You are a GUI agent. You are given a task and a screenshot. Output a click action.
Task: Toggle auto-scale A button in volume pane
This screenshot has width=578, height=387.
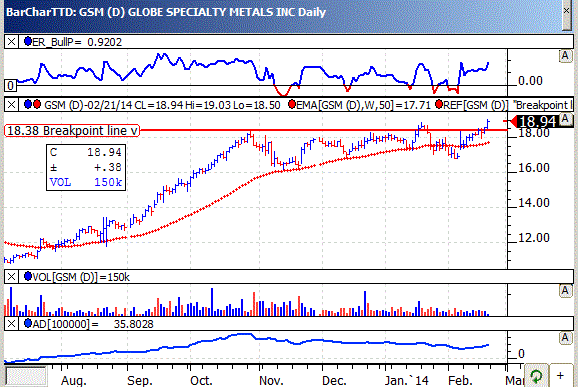(565, 291)
